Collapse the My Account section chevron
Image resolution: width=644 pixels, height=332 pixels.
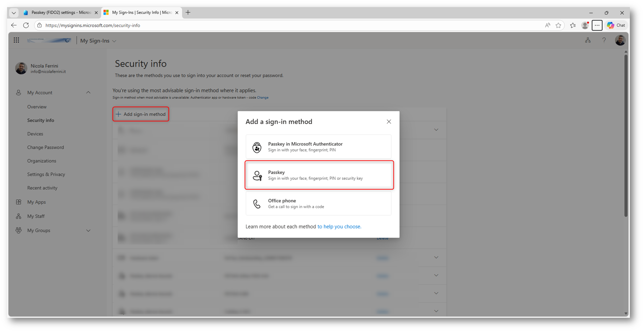(x=88, y=92)
